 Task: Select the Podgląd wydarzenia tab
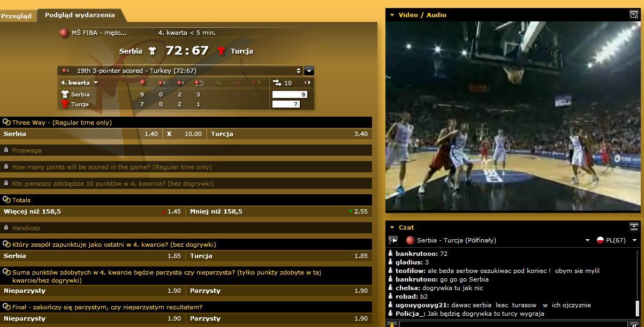(79, 15)
